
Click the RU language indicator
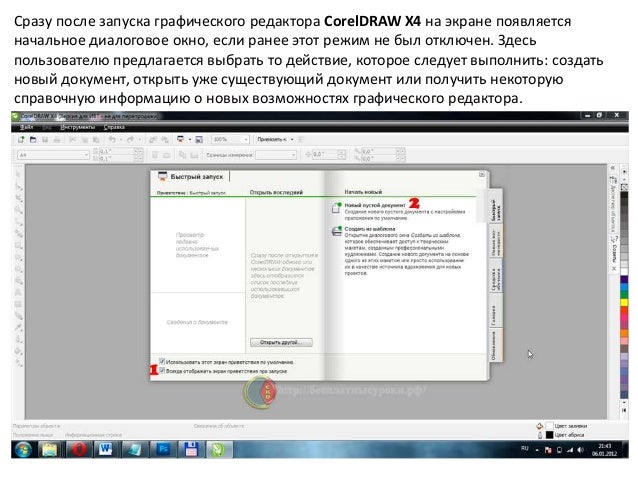525,448
